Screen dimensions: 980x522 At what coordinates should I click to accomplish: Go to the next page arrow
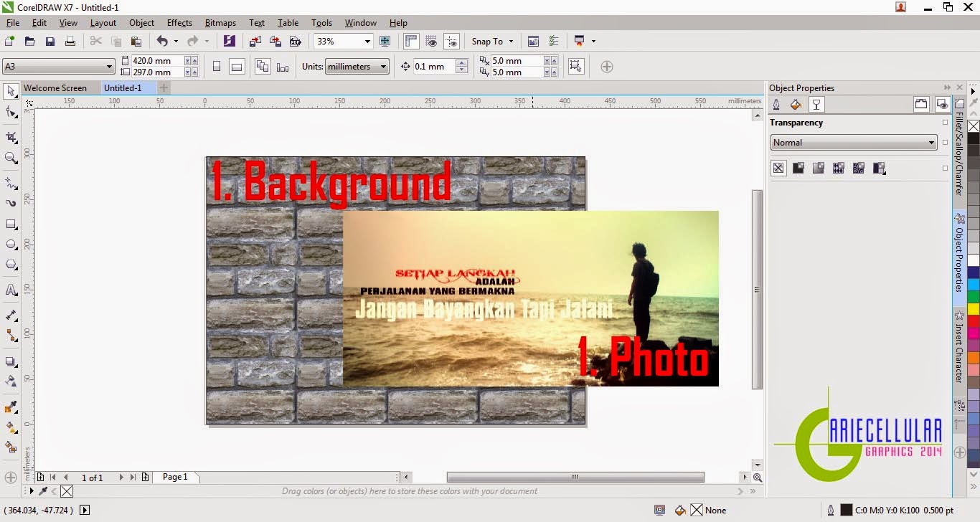click(x=121, y=477)
